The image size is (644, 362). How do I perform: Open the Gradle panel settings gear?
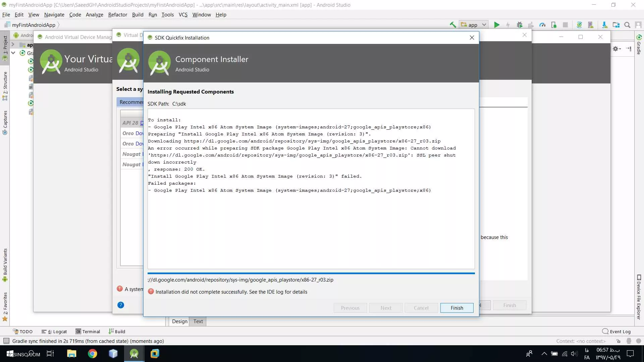tap(616, 49)
